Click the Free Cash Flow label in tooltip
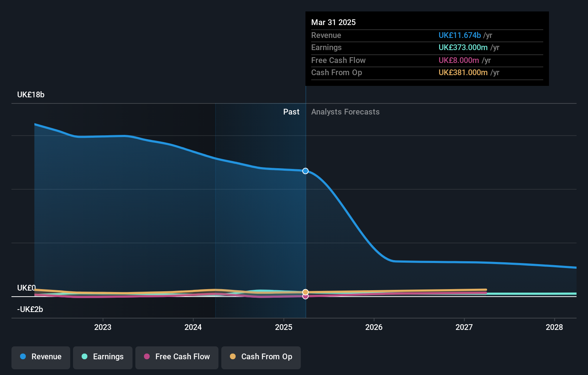 [338, 60]
